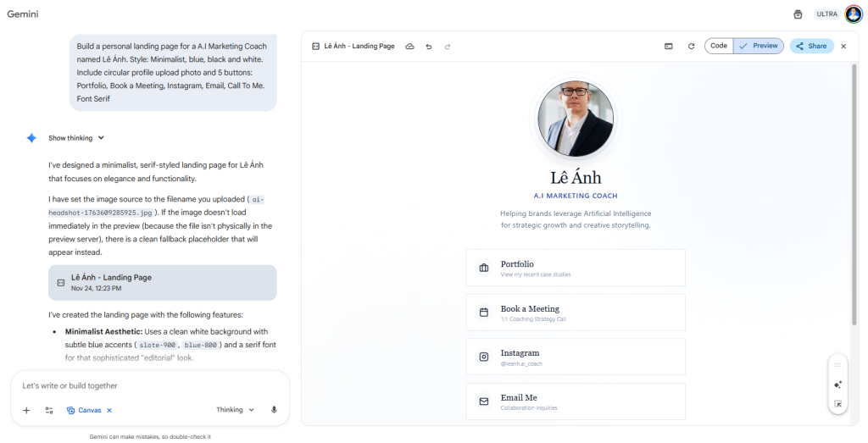Expand the Show thinking section
868x443 pixels.
pyautogui.click(x=76, y=138)
